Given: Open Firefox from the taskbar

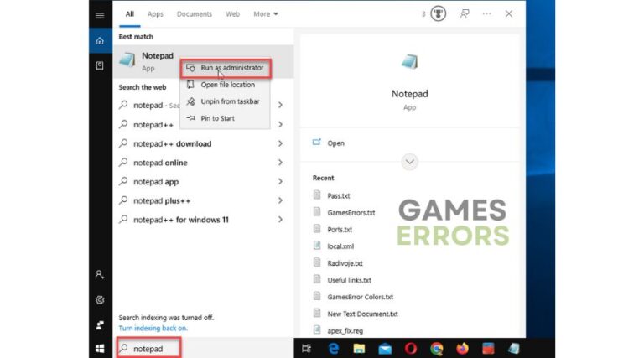Looking at the screenshot, I should pos(462,348).
